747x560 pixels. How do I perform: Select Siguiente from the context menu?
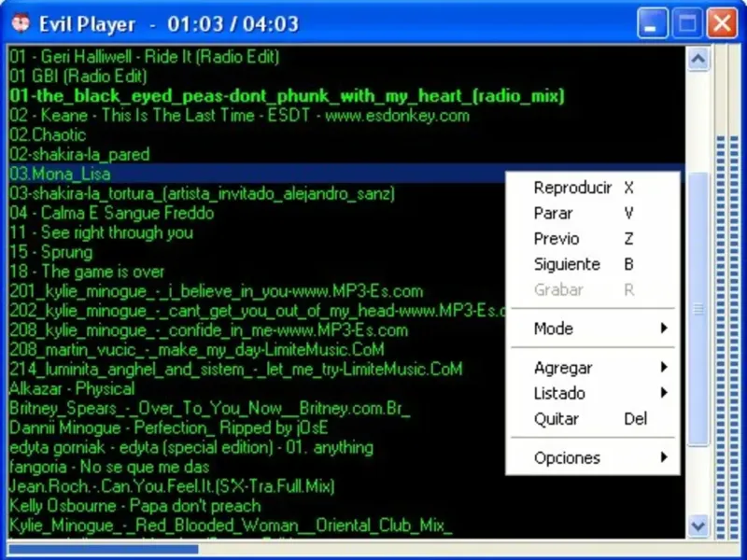point(593,264)
